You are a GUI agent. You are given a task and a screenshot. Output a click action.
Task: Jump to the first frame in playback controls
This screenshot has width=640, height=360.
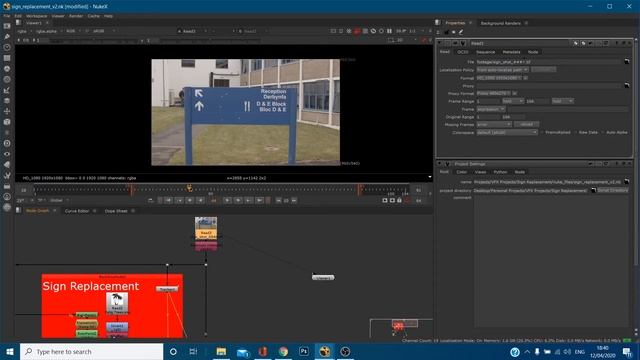point(168,200)
